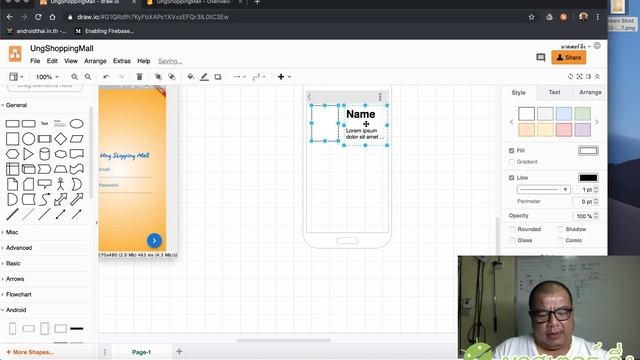Enable the Rounded checkbox

click(x=512, y=229)
